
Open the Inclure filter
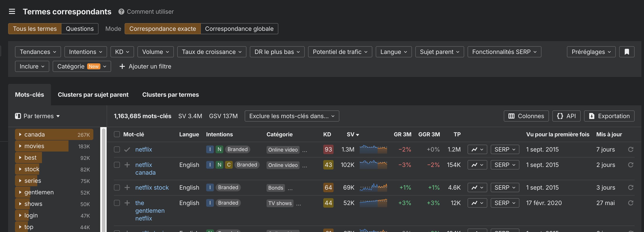click(32, 66)
